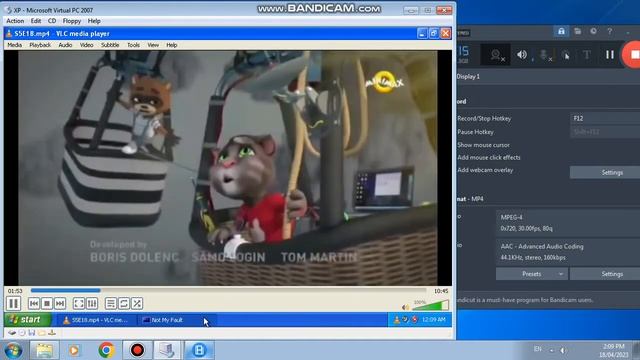Click total duration 10:45 label

point(441,291)
